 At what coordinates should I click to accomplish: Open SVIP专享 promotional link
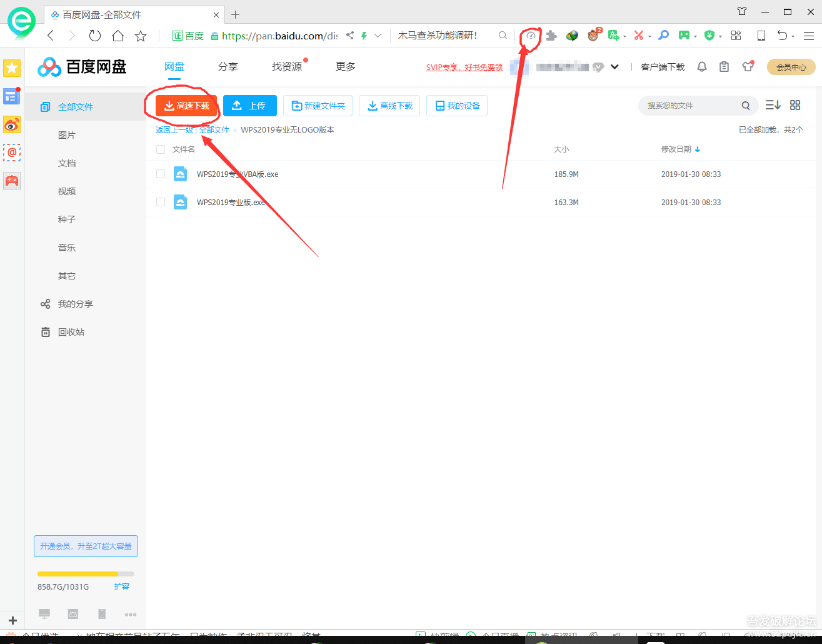click(464, 68)
